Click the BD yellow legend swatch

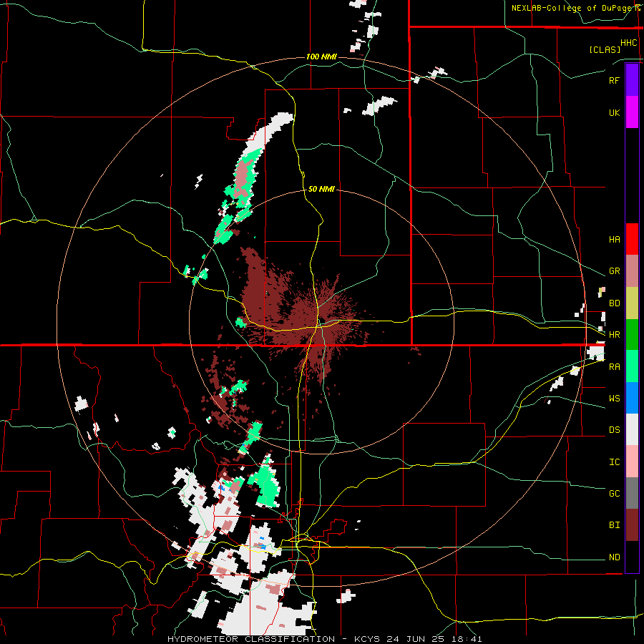[632, 303]
